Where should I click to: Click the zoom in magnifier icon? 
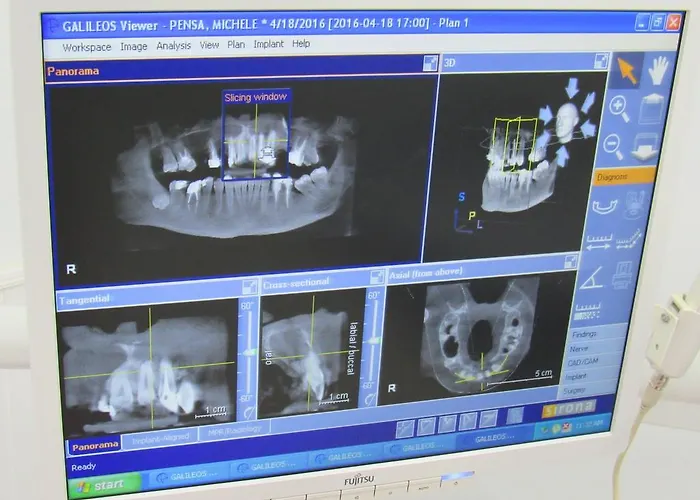click(620, 108)
